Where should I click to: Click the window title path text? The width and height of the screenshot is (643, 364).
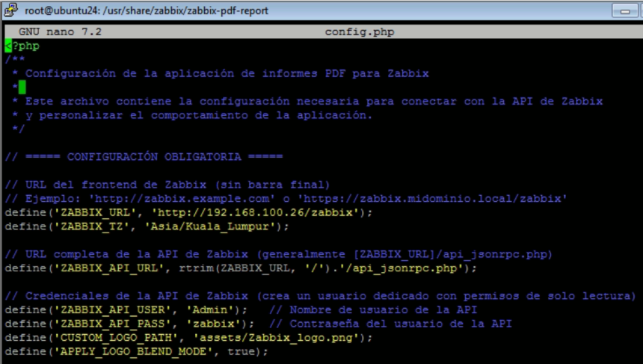[147, 10]
